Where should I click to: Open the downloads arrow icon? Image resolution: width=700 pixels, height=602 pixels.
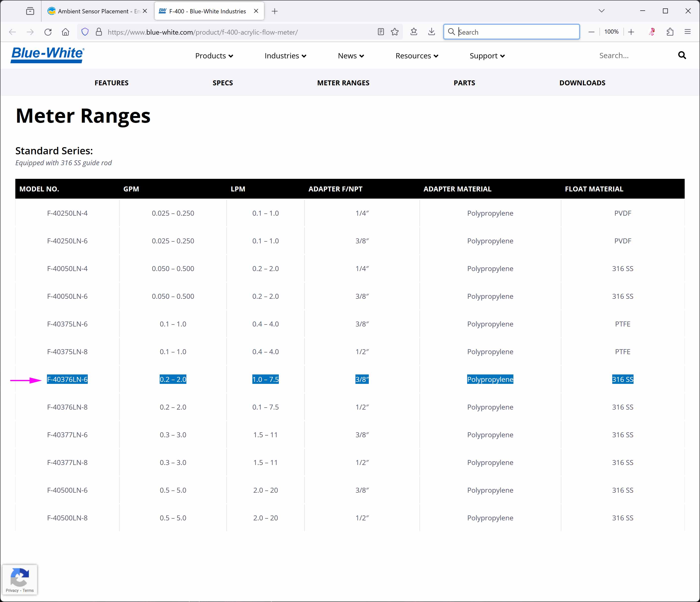coord(431,32)
